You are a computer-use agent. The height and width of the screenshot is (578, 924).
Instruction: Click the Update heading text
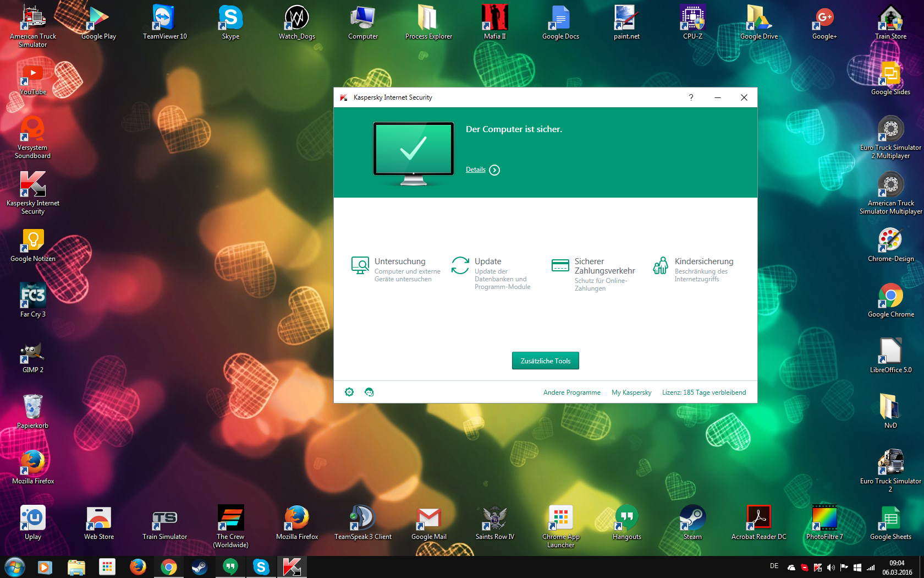pos(488,261)
